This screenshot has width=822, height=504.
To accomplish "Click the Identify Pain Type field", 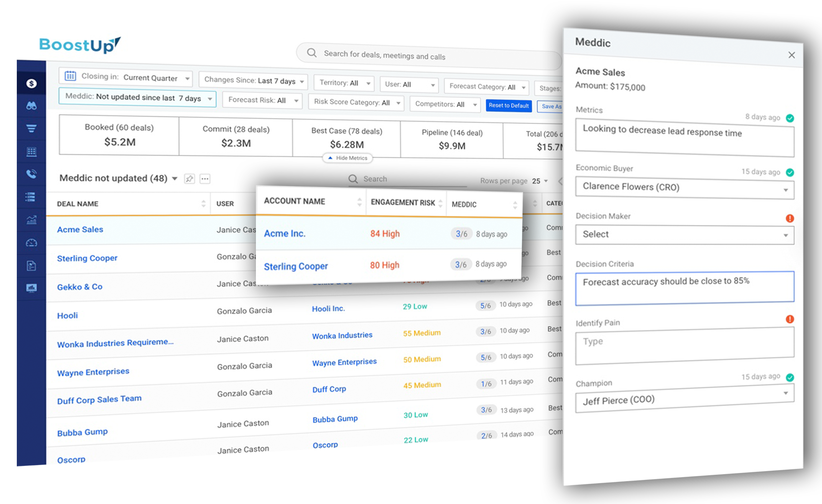I will point(685,346).
